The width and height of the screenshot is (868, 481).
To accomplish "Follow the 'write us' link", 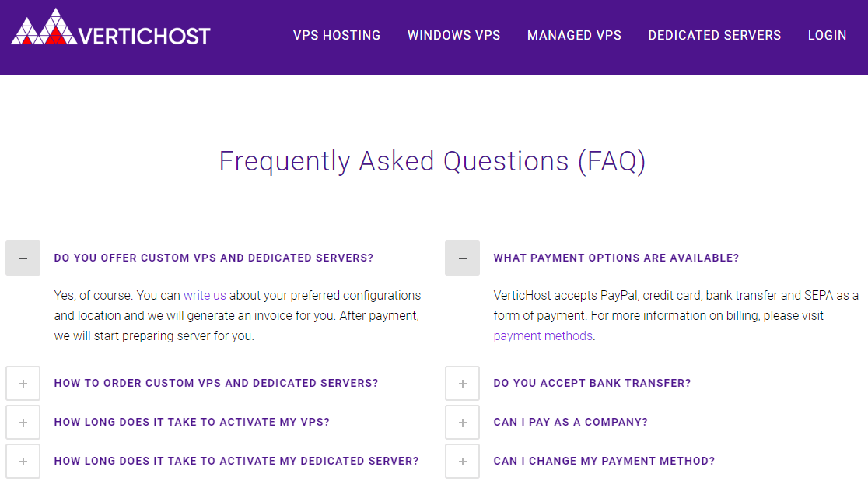I will (205, 295).
